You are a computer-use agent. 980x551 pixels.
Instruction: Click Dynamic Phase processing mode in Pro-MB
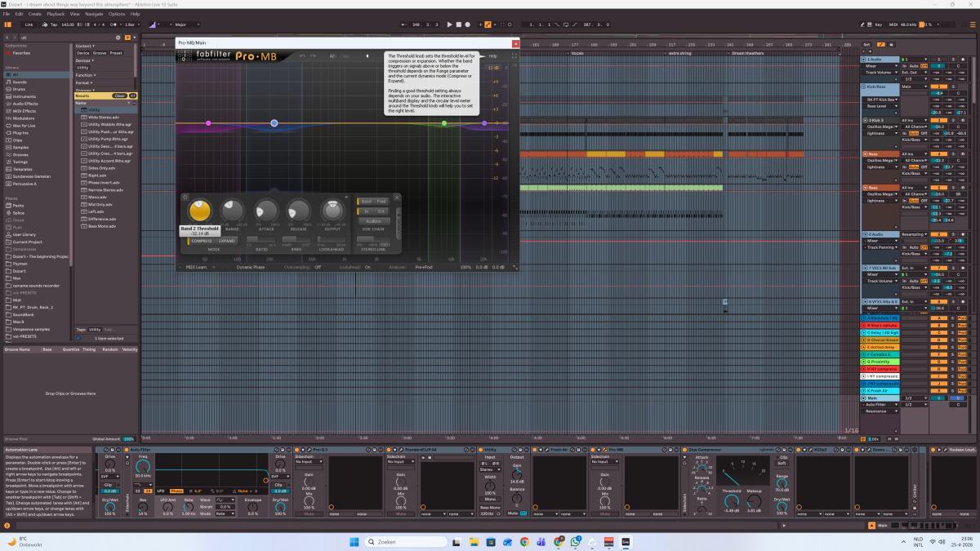point(251,267)
